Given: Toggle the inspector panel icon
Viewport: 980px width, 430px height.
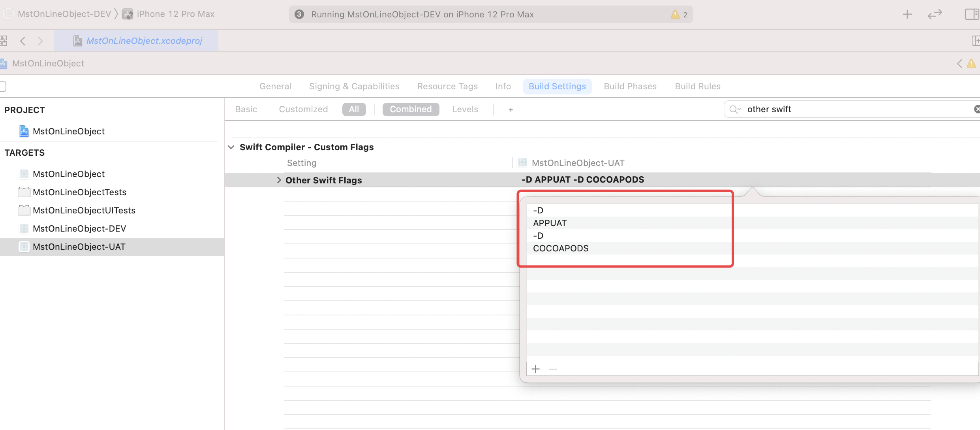Looking at the screenshot, I should pos(972,15).
